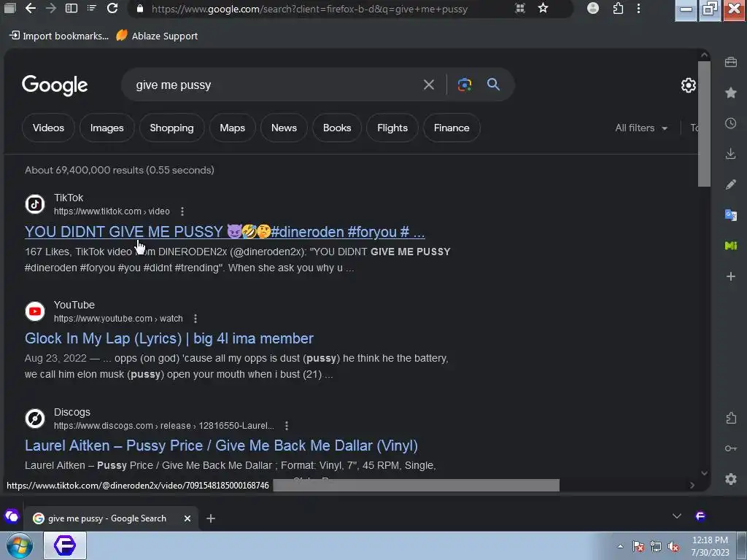Click purple browser icon in tab bar
The image size is (747, 560).
pos(700,516)
